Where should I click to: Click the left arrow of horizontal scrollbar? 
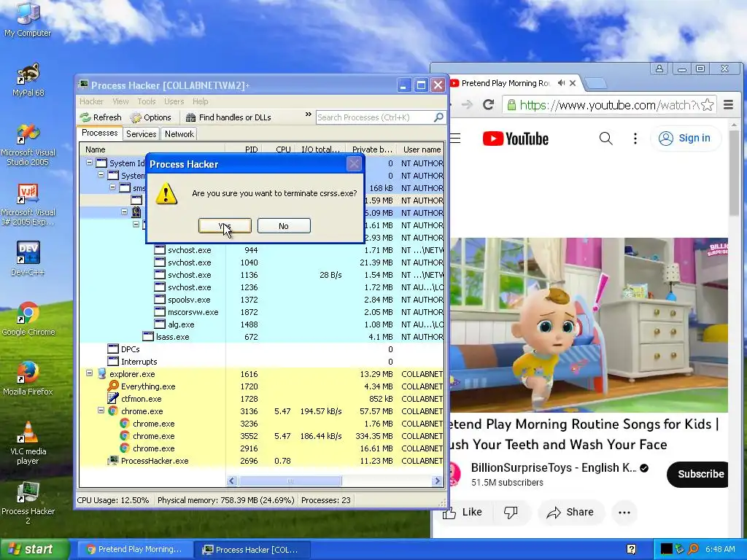232,481
